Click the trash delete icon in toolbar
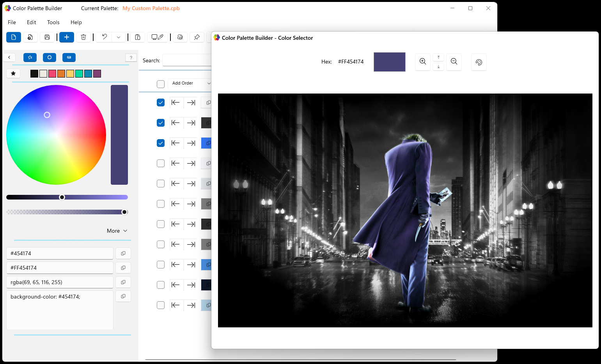601x364 pixels. coord(83,37)
